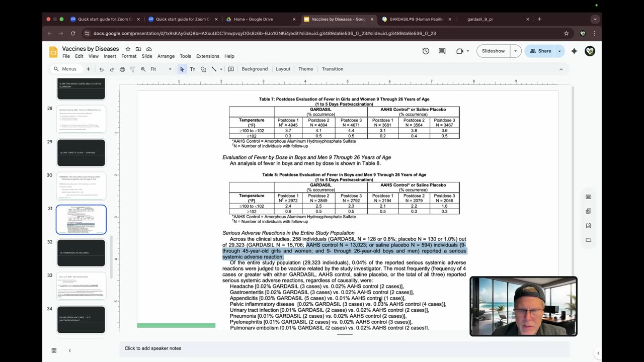Open version history clock icon
Viewport: 644px width, 362px height.
point(426,51)
